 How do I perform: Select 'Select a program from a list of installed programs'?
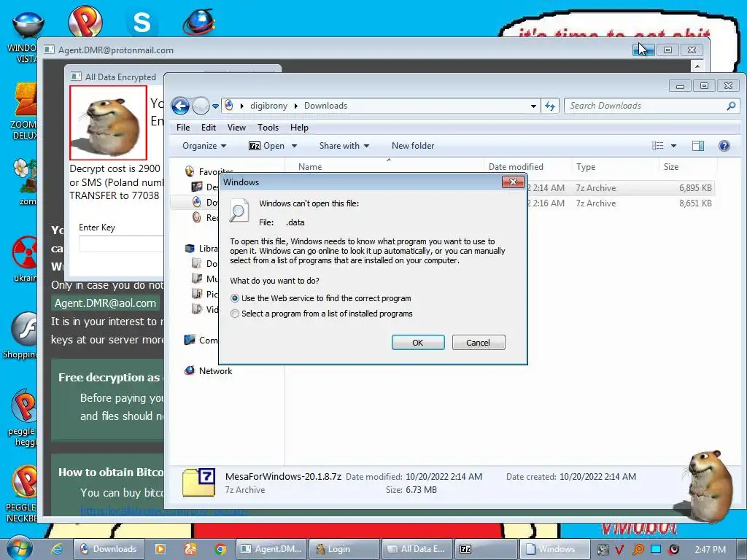click(x=234, y=314)
